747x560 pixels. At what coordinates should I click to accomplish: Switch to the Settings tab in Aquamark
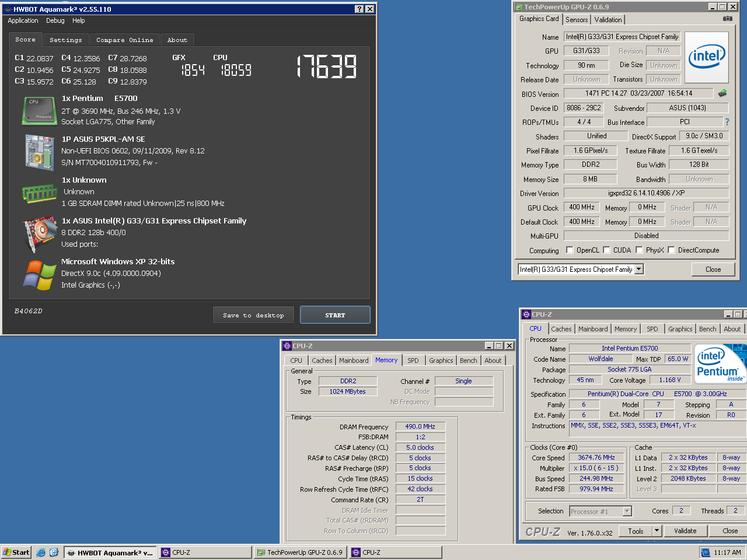tap(66, 40)
